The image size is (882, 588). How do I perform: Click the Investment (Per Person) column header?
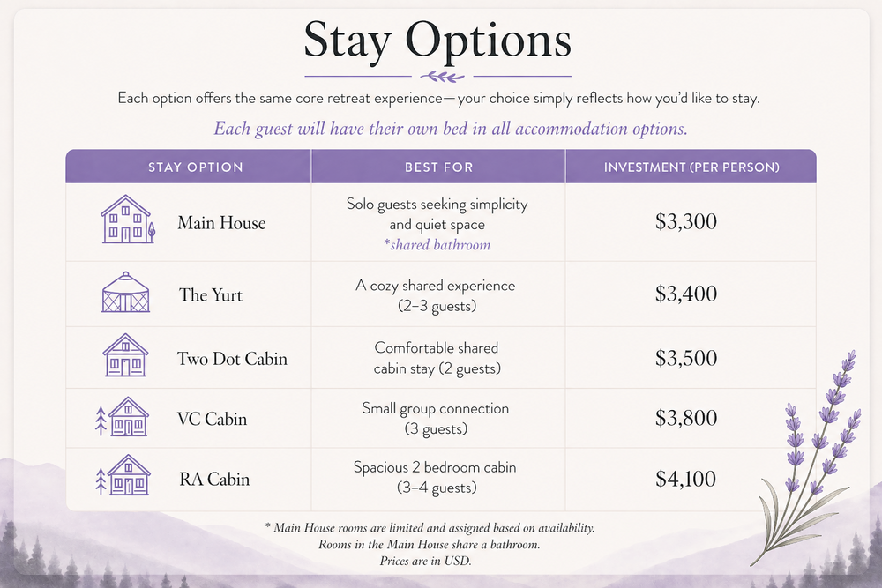(691, 167)
